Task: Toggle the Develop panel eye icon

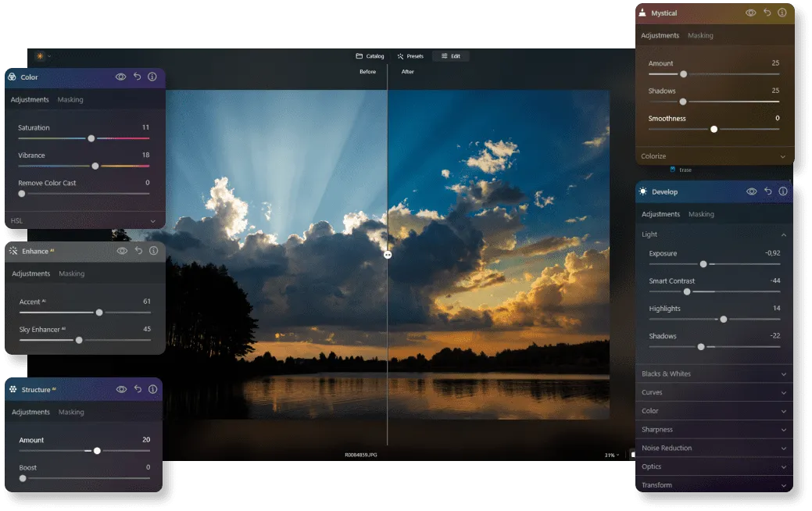Action: [x=751, y=191]
